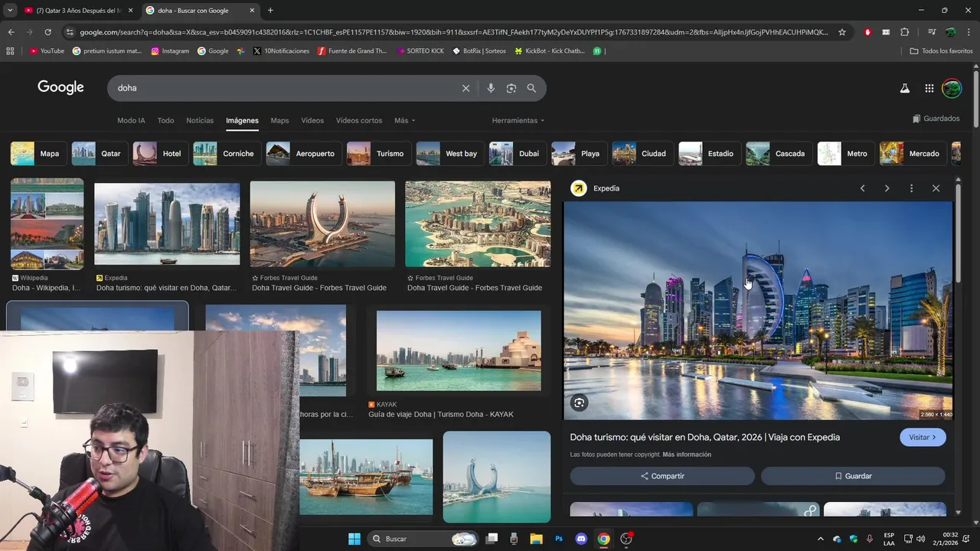Click the browser address bar
The height and width of the screenshot is (551, 980).
pyautogui.click(x=453, y=32)
